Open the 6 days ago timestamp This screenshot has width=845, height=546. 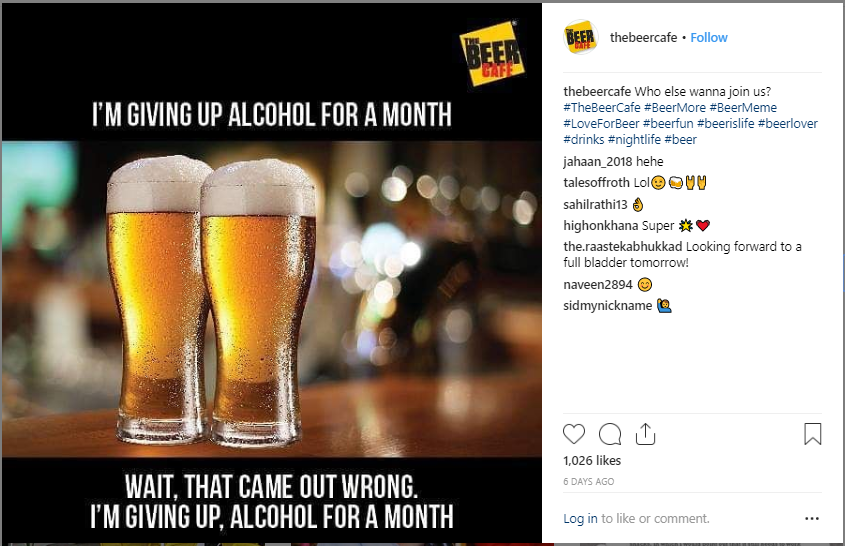[x=589, y=482]
